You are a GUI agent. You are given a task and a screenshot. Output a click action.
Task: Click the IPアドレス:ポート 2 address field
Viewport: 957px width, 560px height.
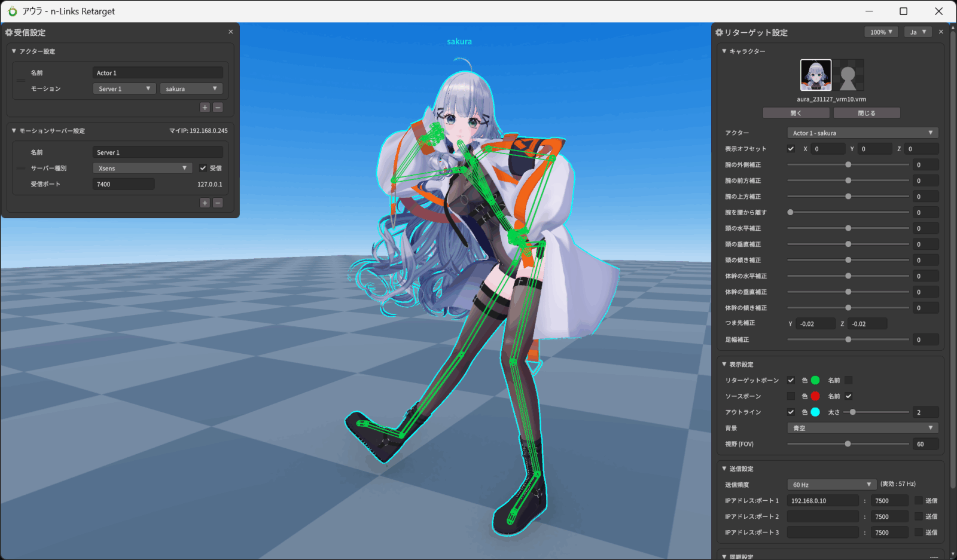pos(823,516)
